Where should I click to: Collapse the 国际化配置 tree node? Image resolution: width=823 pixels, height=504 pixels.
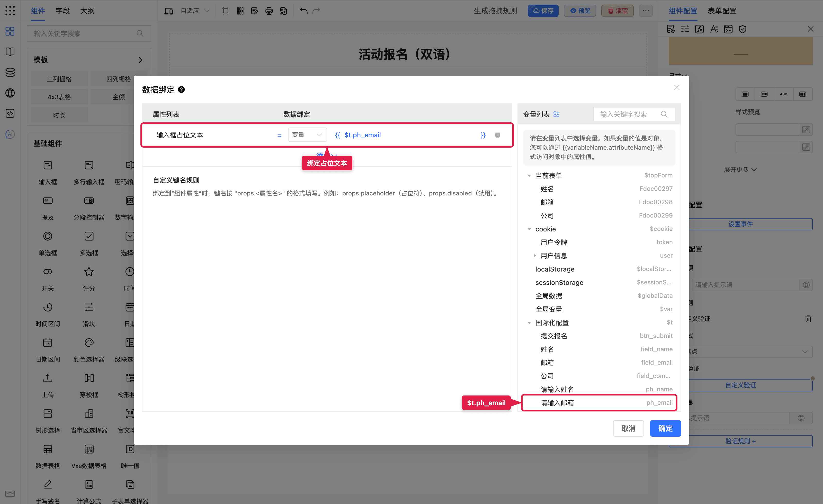coord(529,323)
